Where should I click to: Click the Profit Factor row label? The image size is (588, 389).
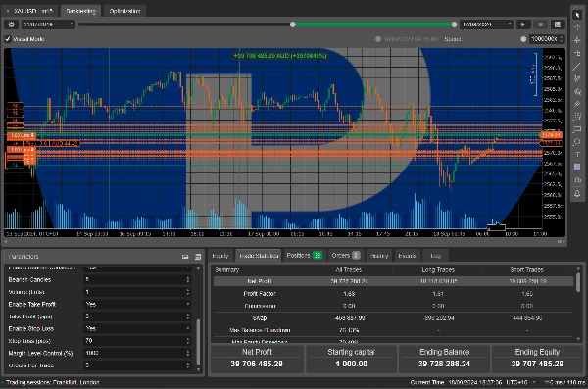tap(260, 294)
